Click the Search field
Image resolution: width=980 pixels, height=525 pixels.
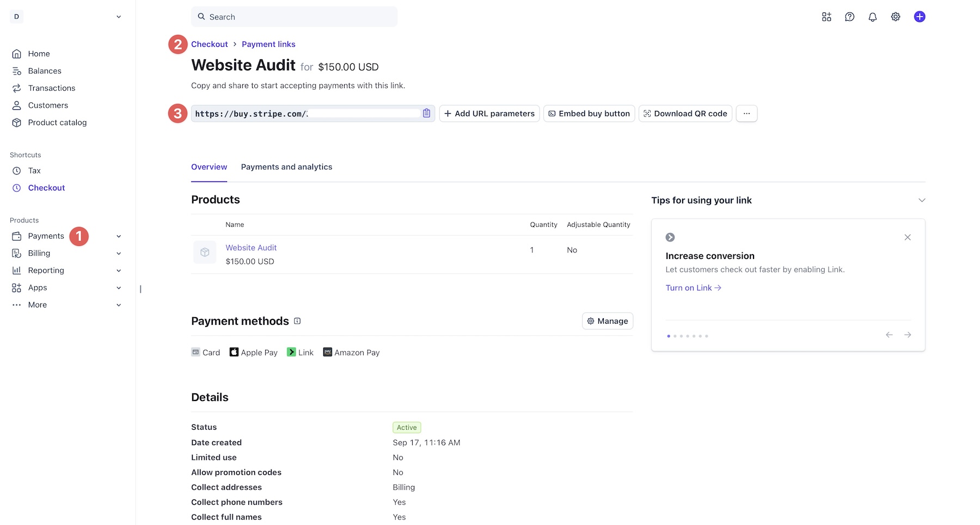[x=294, y=17]
